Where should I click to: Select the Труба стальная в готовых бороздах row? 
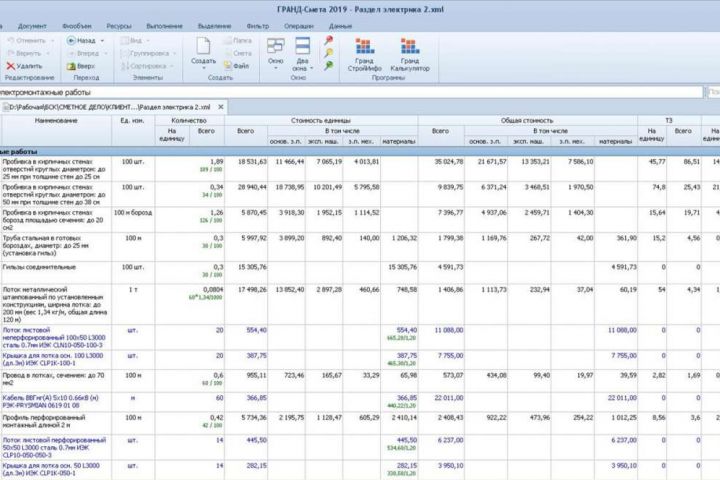point(45,245)
